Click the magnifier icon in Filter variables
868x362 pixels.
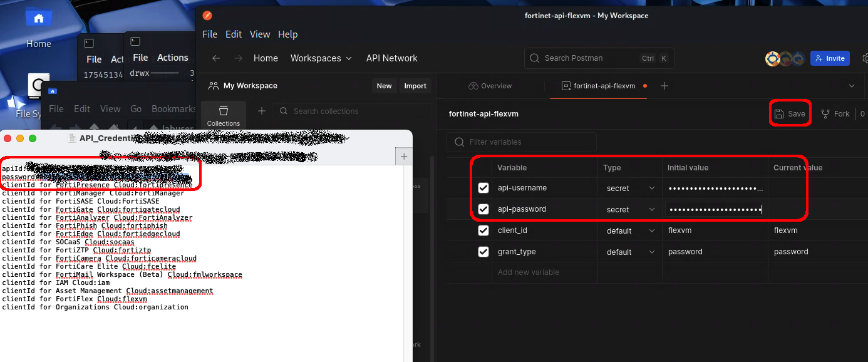pos(460,142)
